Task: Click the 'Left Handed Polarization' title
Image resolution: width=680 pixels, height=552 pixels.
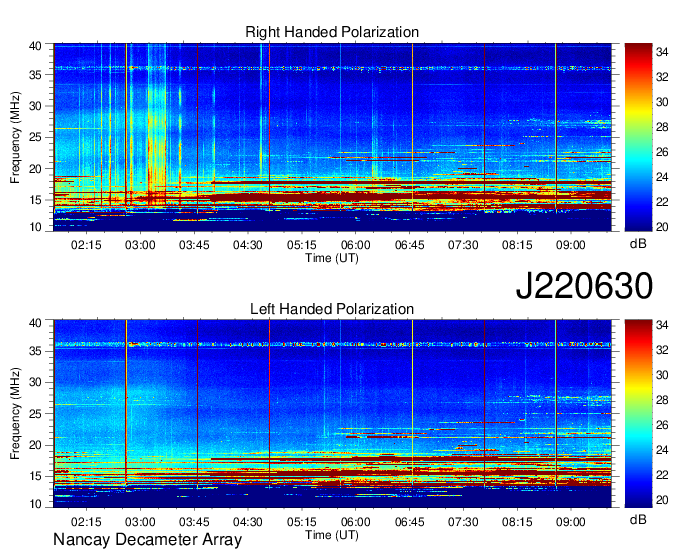Action: pos(332,309)
